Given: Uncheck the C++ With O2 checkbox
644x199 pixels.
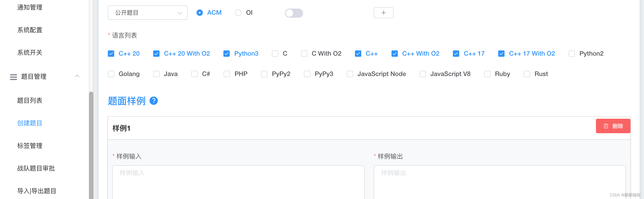Looking at the screenshot, I should coord(394,54).
